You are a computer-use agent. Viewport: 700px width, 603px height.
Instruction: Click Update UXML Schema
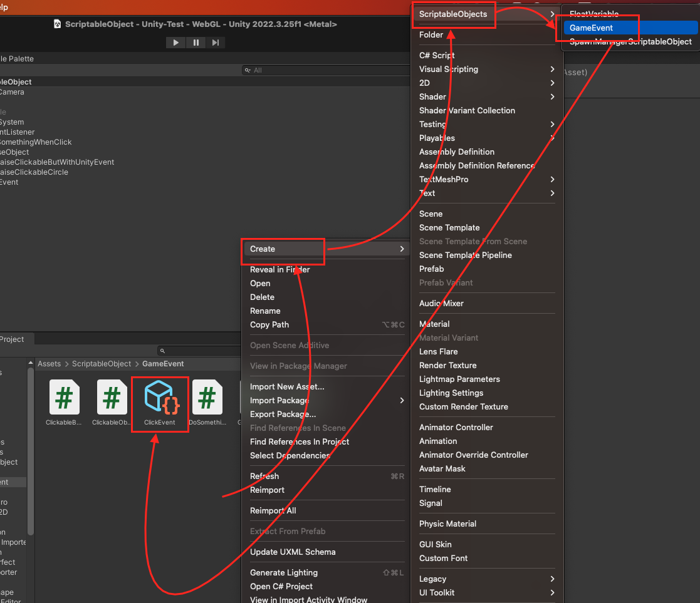pyautogui.click(x=326, y=552)
